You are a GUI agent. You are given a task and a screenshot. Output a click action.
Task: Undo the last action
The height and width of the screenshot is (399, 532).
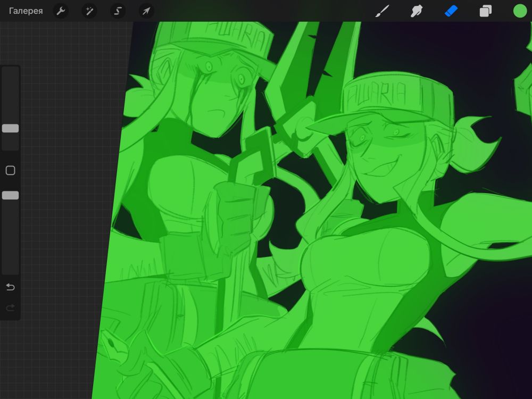tap(11, 287)
